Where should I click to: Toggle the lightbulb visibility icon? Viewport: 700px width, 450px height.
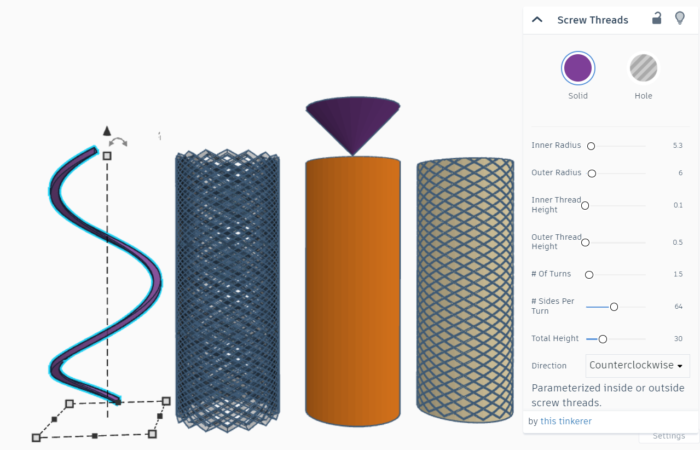(679, 18)
